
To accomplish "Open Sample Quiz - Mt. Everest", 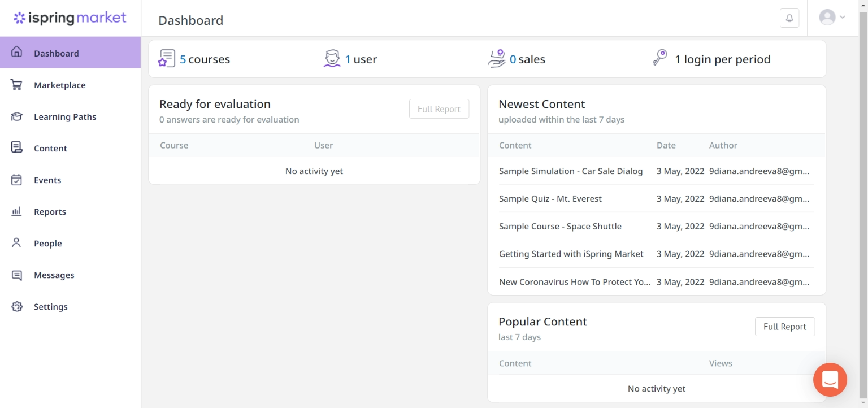I will [x=550, y=199].
